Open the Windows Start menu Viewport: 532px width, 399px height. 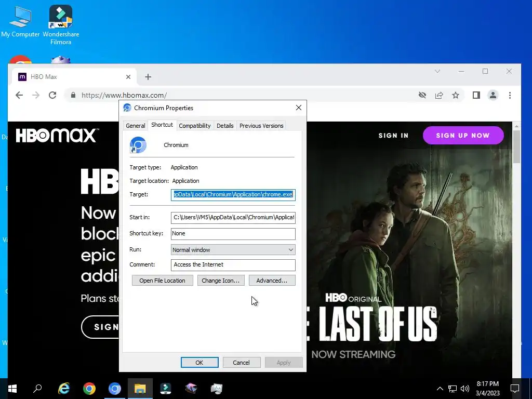coord(12,389)
